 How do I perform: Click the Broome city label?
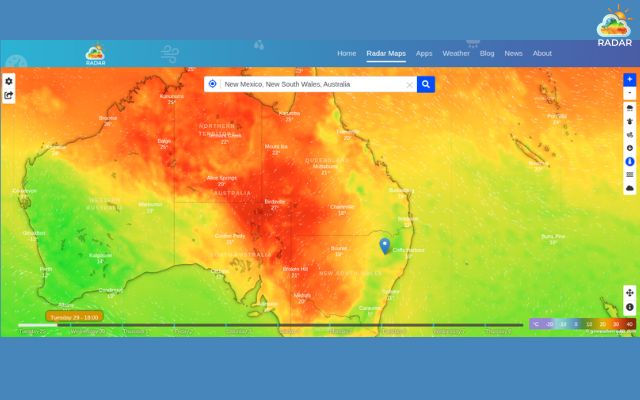108,118
